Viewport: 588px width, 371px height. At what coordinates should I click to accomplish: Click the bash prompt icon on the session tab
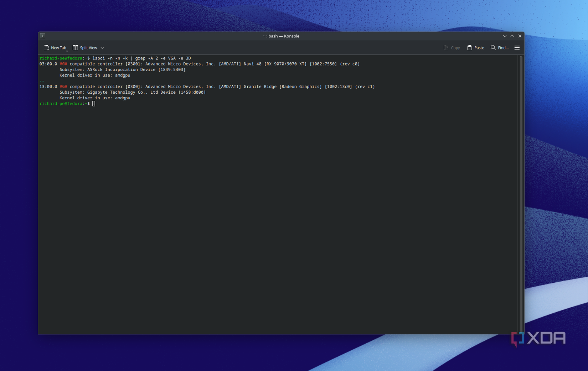[42, 36]
